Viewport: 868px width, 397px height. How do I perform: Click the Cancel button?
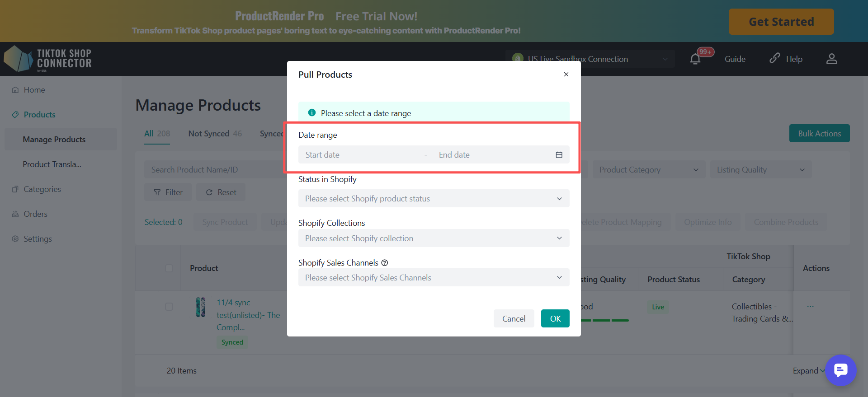tap(514, 319)
